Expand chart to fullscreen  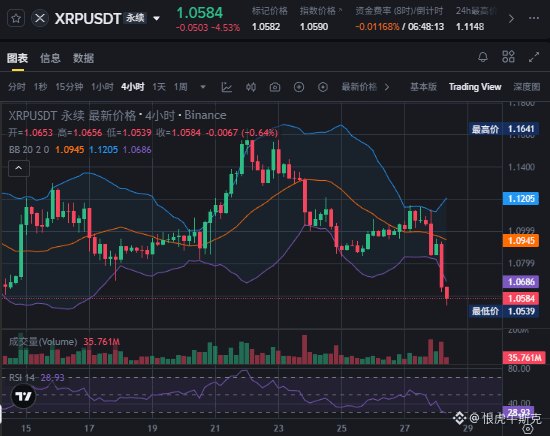tap(534, 57)
